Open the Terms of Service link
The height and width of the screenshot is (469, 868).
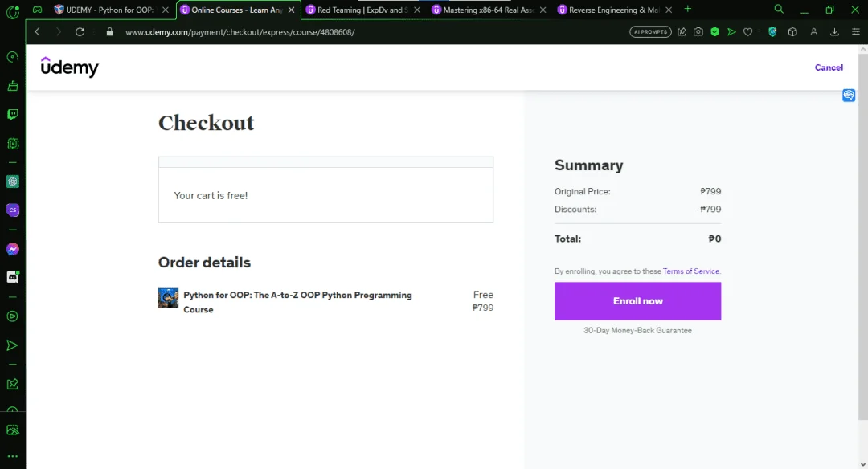691,271
